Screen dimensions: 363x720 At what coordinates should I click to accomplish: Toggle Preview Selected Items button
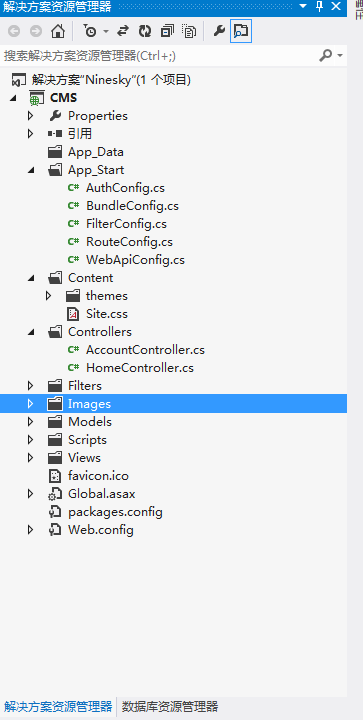click(x=241, y=31)
